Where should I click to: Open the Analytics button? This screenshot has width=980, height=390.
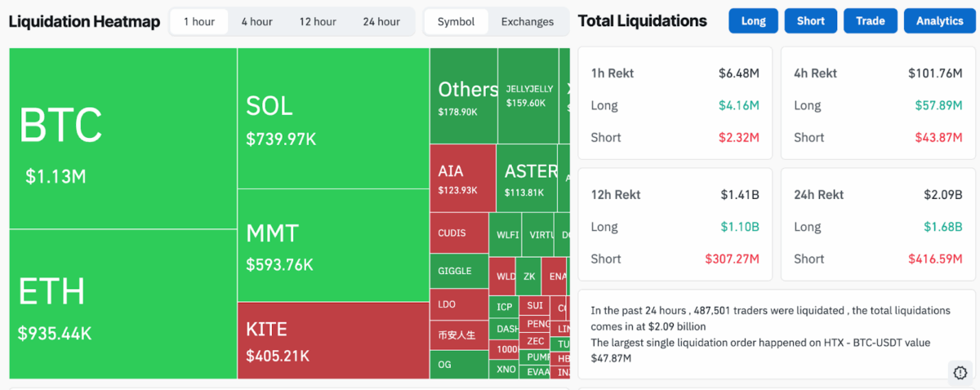tap(939, 21)
